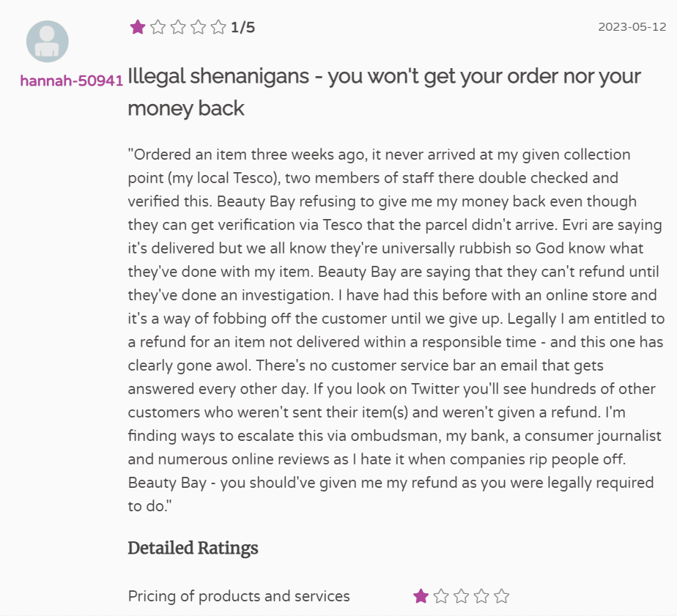The height and width of the screenshot is (616, 677).
Task: Click the fifth star for Pricing rating
Action: (501, 596)
